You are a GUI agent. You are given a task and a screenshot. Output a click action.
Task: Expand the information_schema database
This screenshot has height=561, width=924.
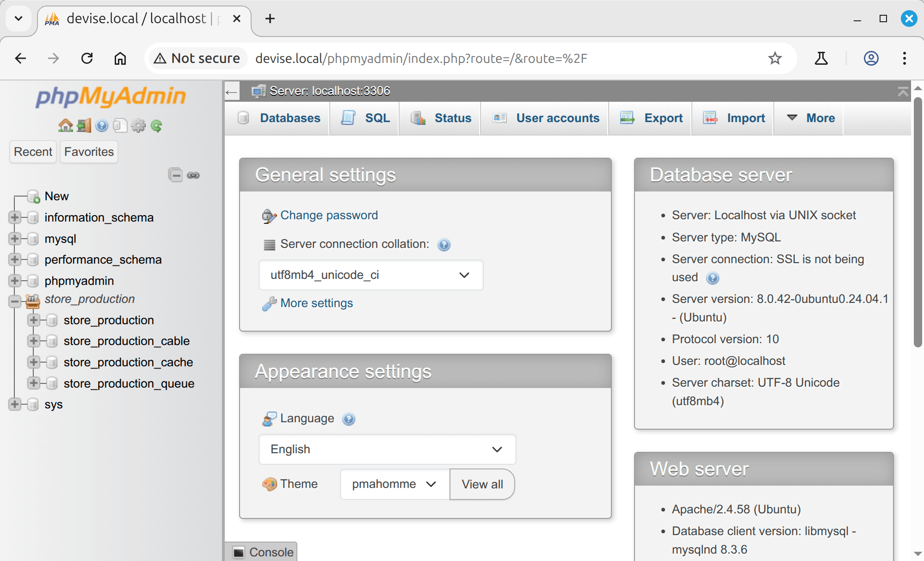click(x=15, y=217)
